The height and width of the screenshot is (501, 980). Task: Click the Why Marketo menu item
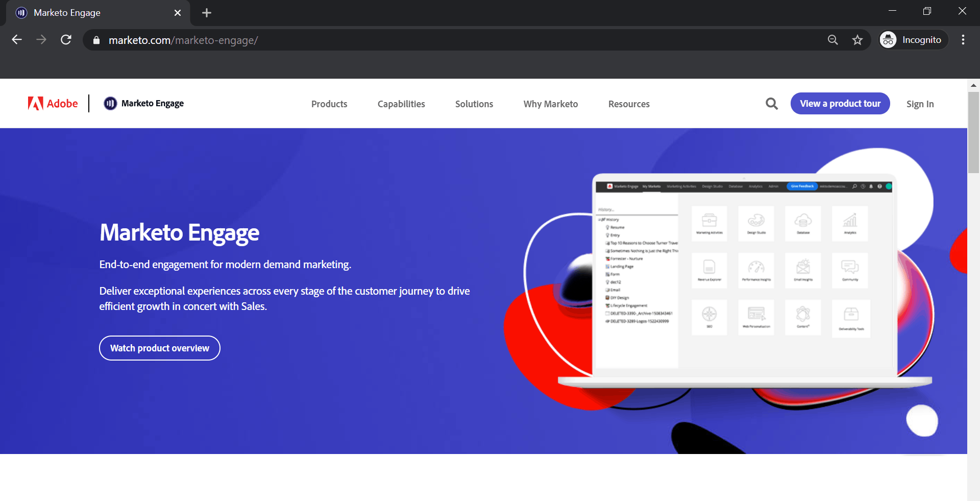tap(550, 104)
